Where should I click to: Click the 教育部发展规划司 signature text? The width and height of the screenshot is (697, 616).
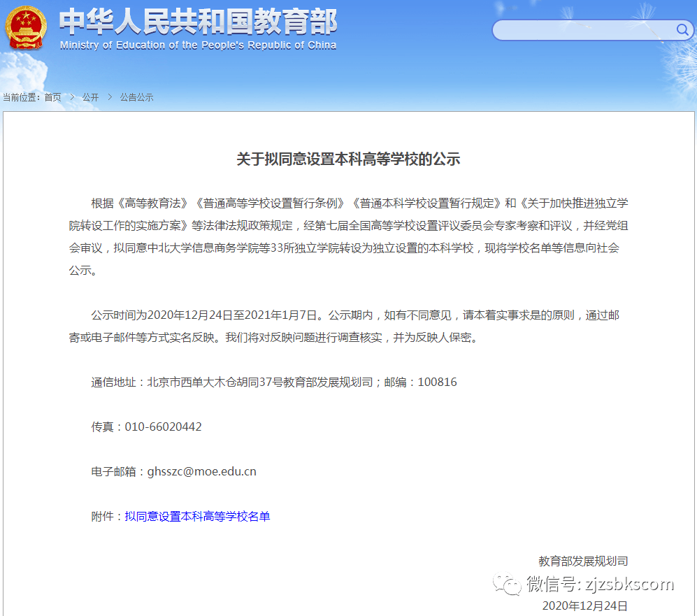(x=584, y=560)
